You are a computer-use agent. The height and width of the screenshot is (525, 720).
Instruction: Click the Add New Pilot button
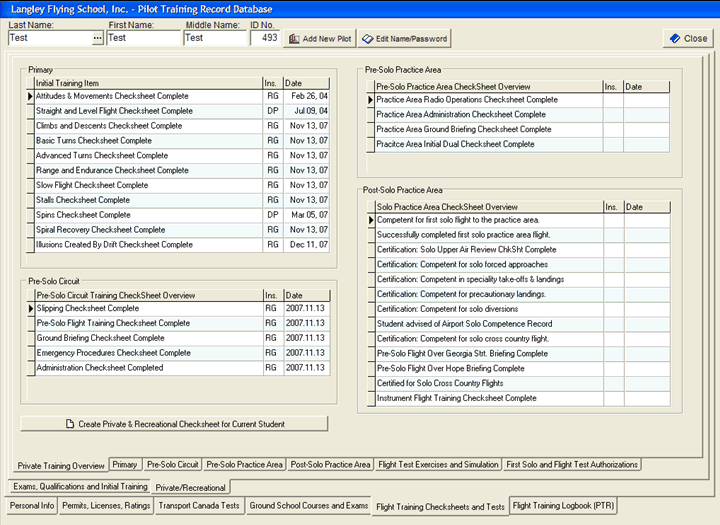point(319,38)
